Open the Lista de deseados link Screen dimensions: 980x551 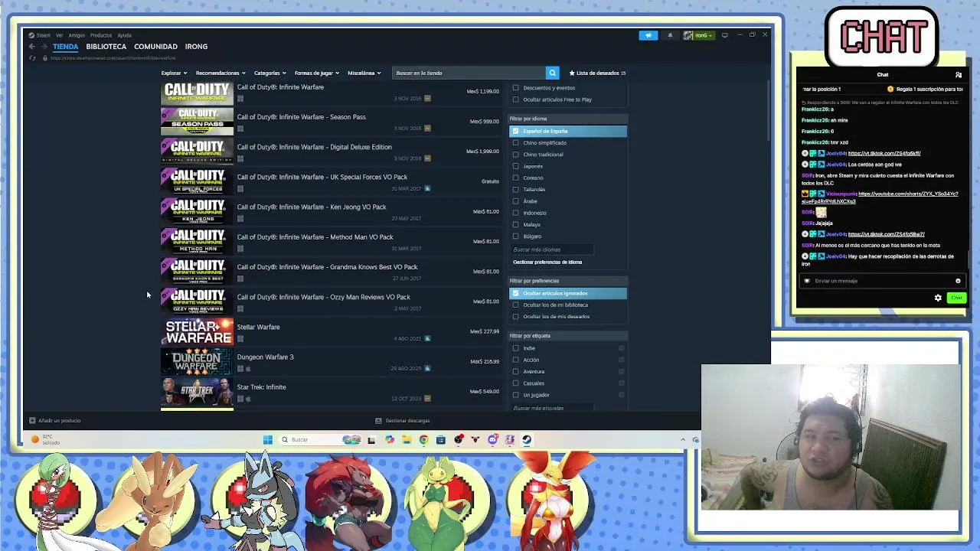[x=597, y=73]
